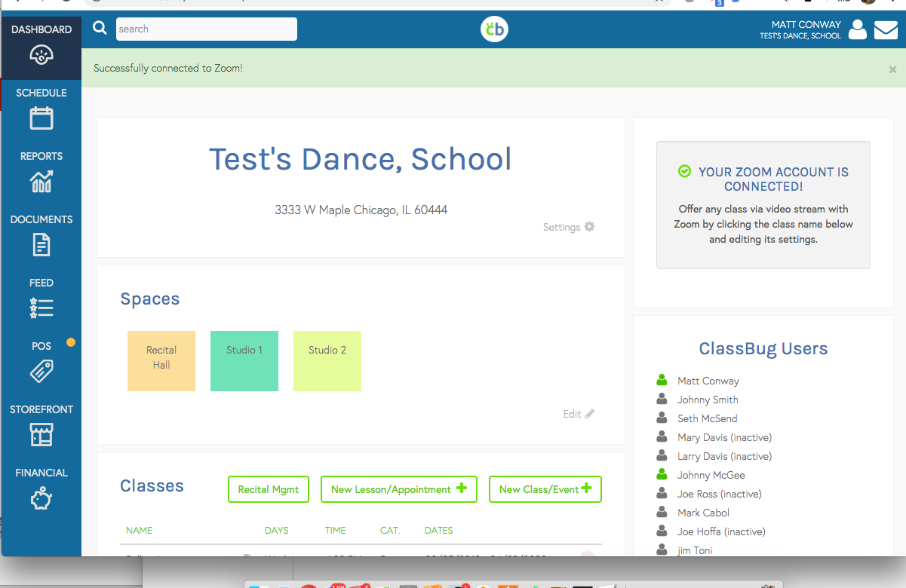Open the Dashboard gauge icon
Viewport: 906px width, 588px height.
[x=41, y=55]
